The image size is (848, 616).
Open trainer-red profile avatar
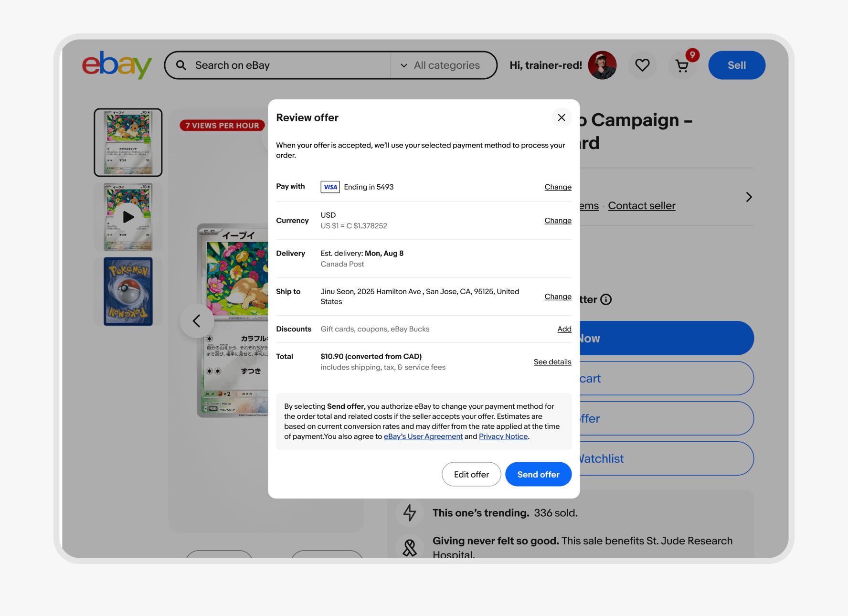602,65
